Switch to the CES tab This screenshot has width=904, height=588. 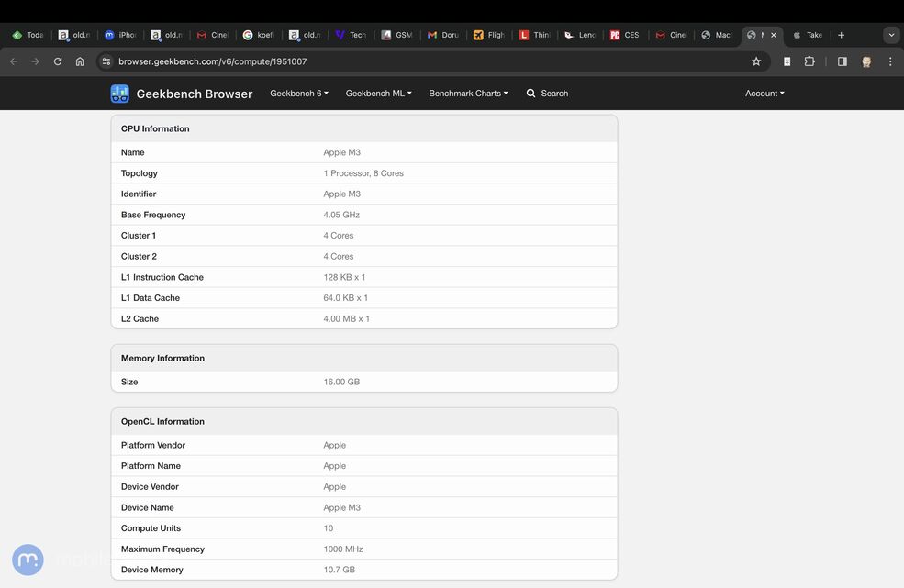click(x=626, y=35)
